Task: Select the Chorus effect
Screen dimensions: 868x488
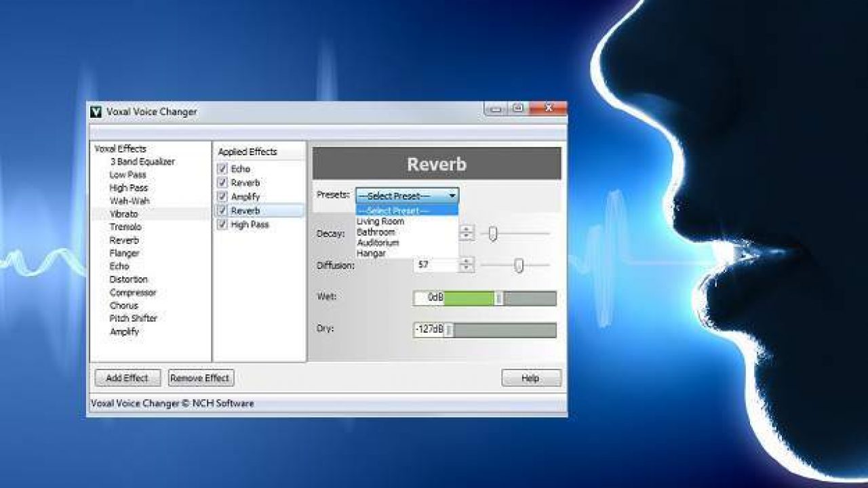Action: coord(123,306)
